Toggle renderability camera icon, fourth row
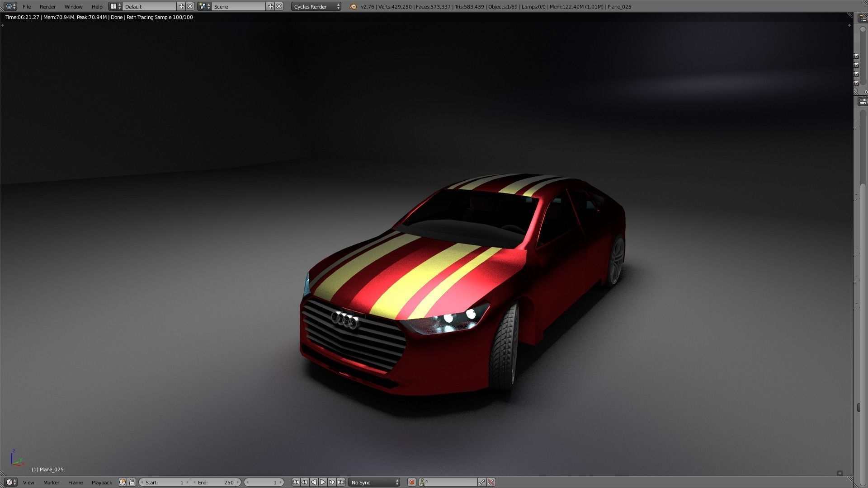Screen dimensions: 868x488 [856, 83]
